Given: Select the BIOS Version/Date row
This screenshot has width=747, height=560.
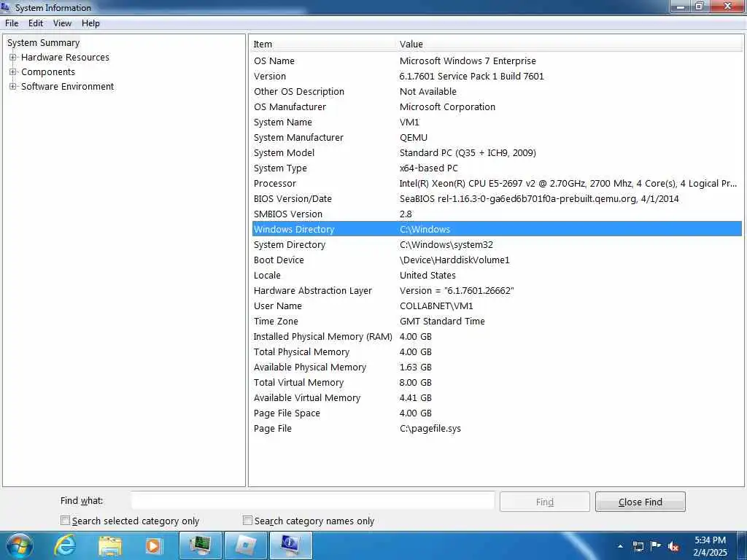Looking at the screenshot, I should (x=497, y=198).
